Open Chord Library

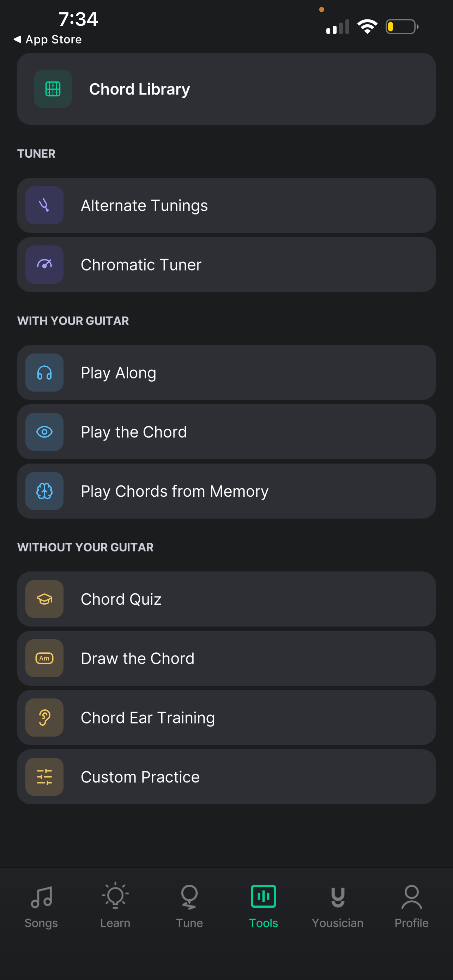226,89
